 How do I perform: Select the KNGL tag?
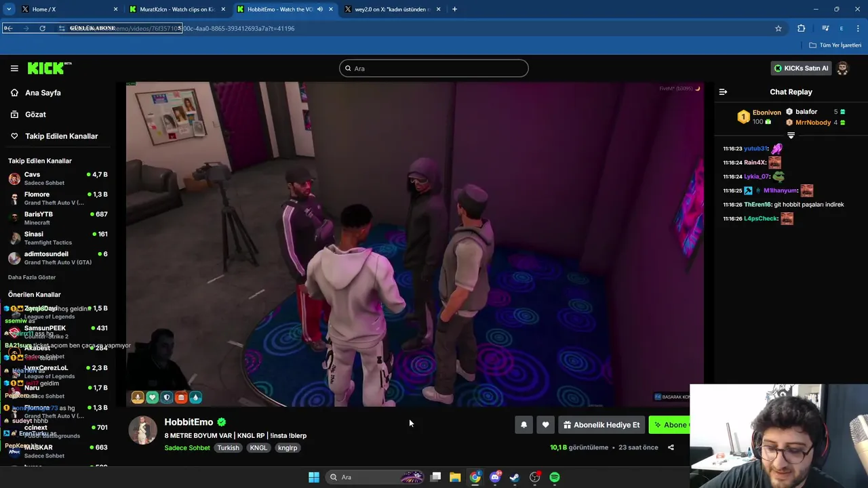[258, 448]
